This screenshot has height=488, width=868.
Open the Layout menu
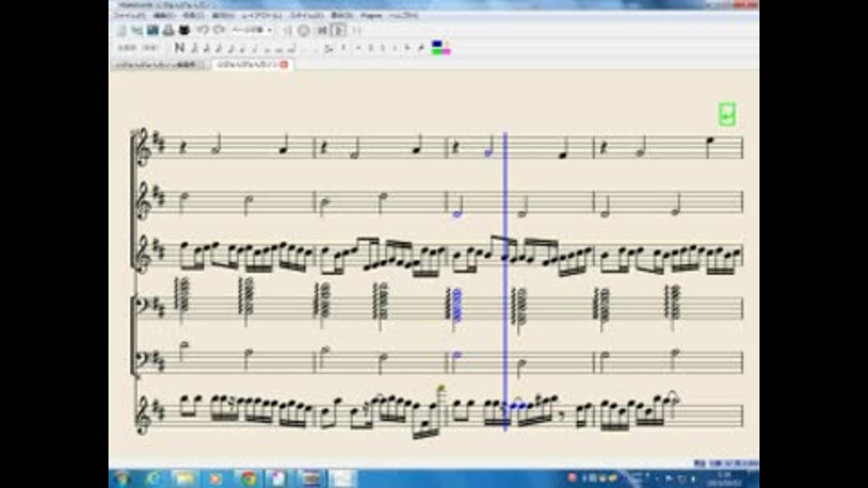pyautogui.click(x=262, y=15)
